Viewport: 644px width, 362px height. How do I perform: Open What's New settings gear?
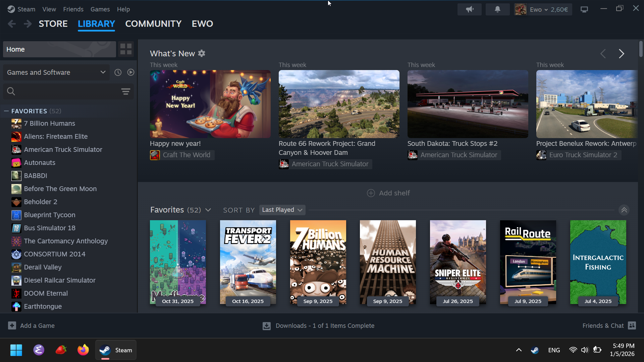click(x=202, y=53)
